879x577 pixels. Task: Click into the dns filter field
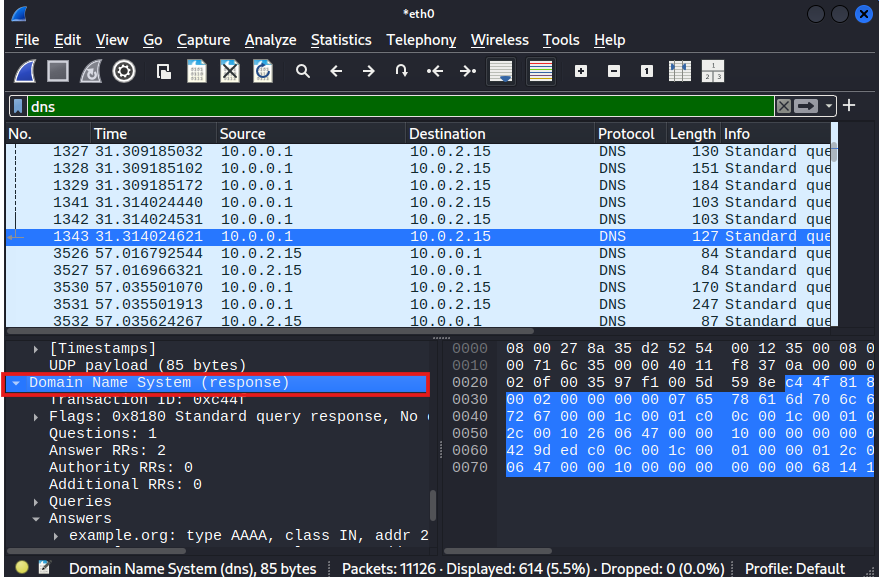[x=401, y=106]
